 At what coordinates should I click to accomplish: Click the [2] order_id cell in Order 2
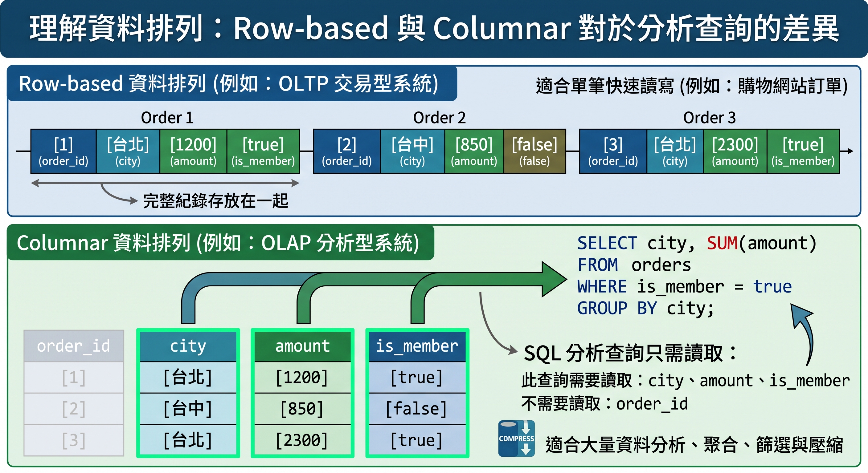pyautogui.click(x=347, y=151)
